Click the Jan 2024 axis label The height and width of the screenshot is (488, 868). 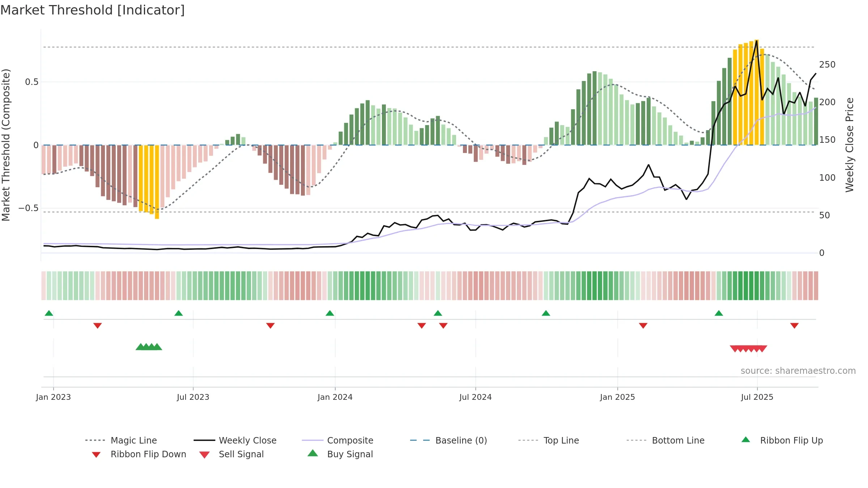click(335, 397)
